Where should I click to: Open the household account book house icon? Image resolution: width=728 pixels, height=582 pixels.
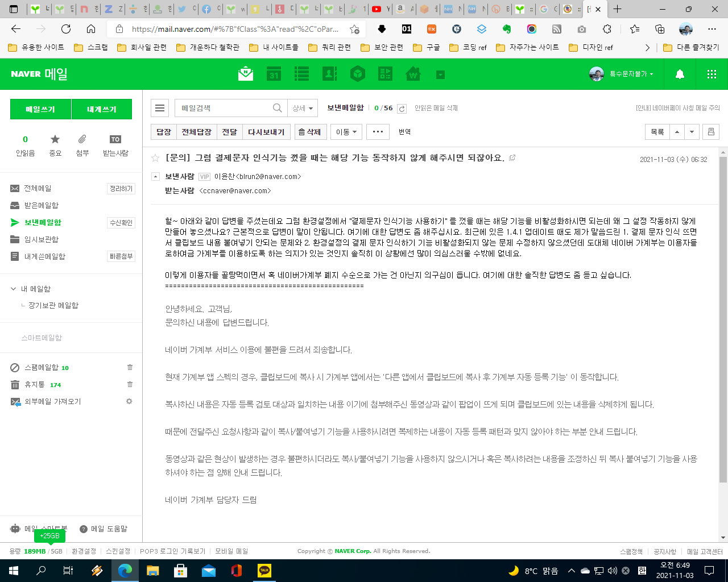tap(413, 74)
